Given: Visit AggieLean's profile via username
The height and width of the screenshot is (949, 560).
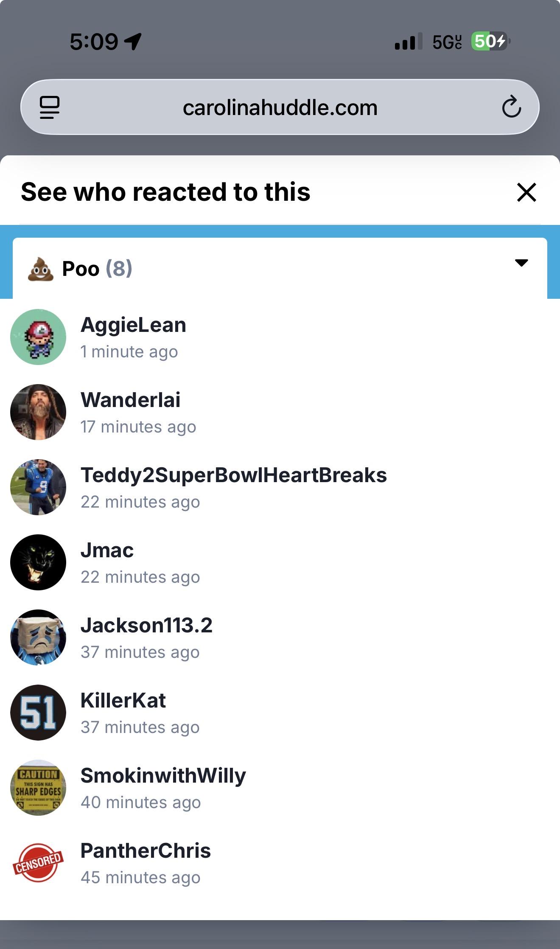Looking at the screenshot, I should [x=133, y=326].
